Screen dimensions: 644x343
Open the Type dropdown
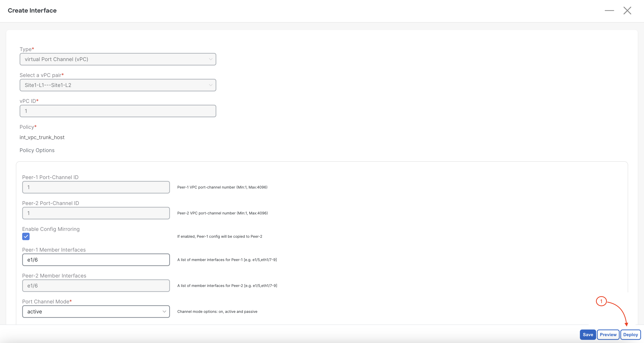[118, 59]
